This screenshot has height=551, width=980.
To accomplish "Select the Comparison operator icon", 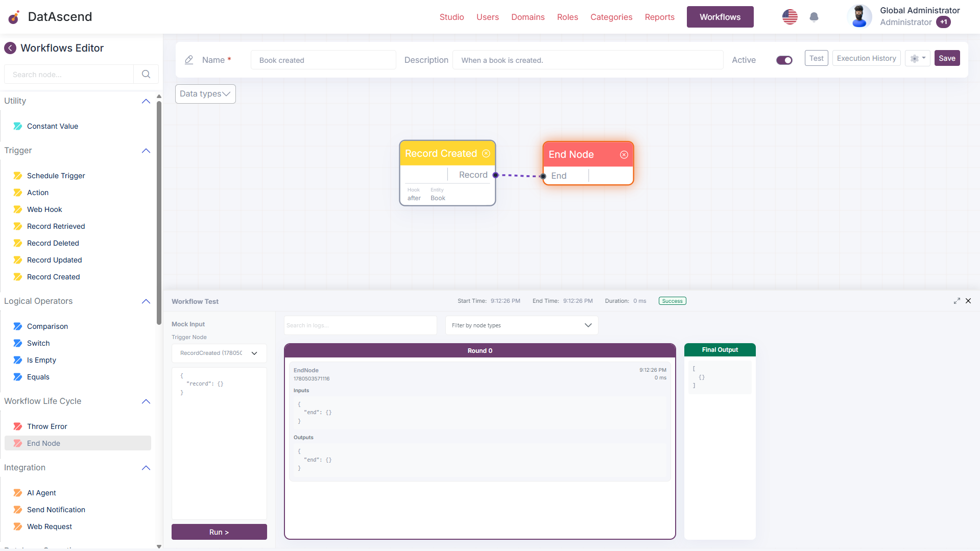I will 18,326.
